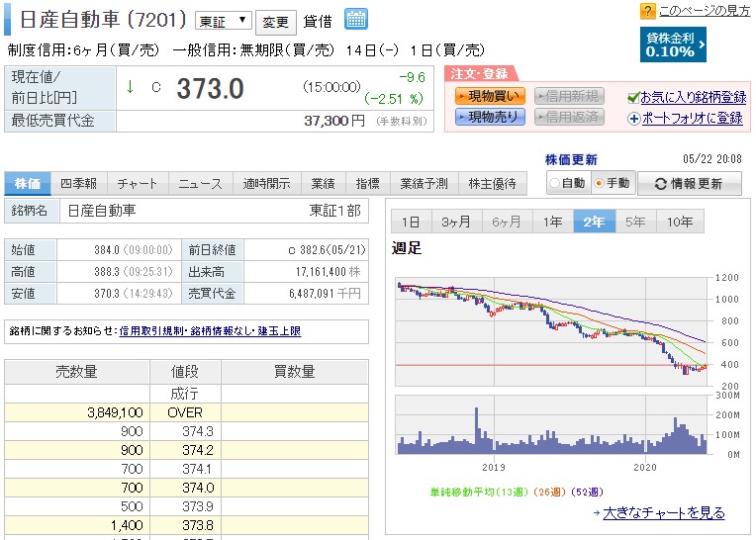Click the question mark help icon
Viewport: 756px width, 540px height.
pyautogui.click(x=647, y=11)
